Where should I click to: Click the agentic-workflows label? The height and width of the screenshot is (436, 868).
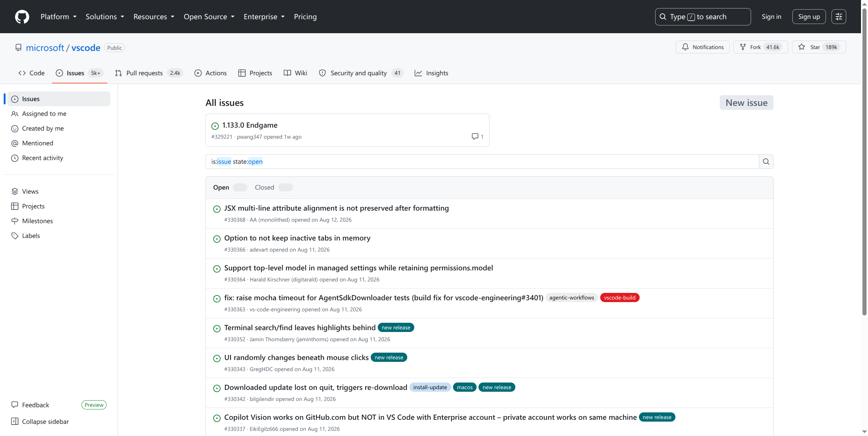click(571, 298)
